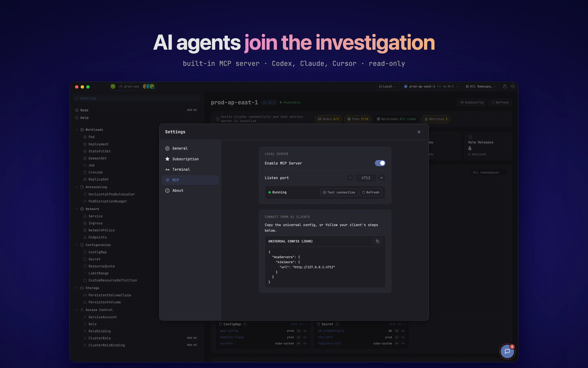This screenshot has height=368, width=588.
Task: Click the Job play icon
Action: (85, 165)
